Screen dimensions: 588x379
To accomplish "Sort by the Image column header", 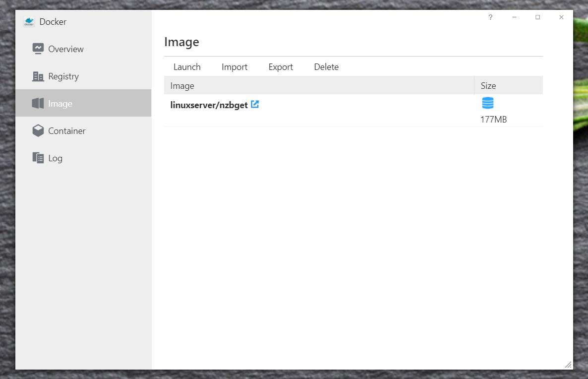I will coord(182,86).
